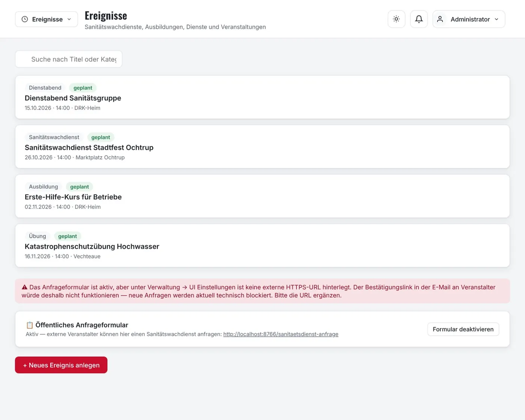Click the geplant badge on Erste-Hilfe-Kurs card

79,187
